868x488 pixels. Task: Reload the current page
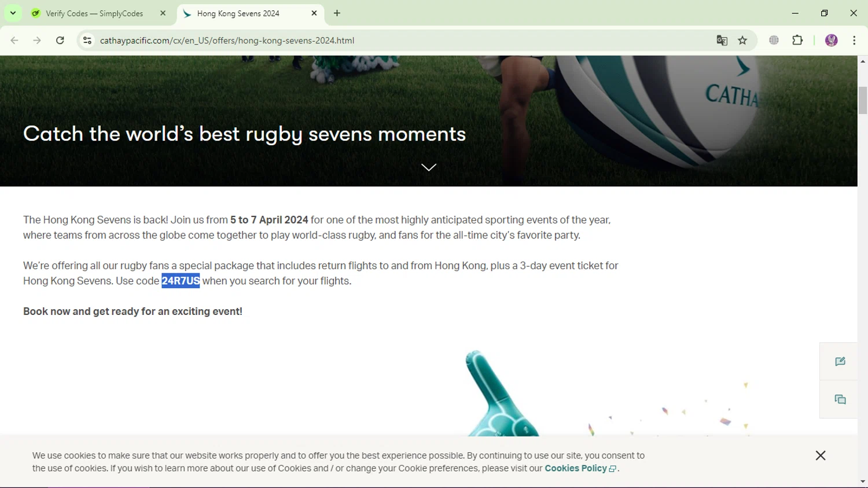tap(60, 41)
